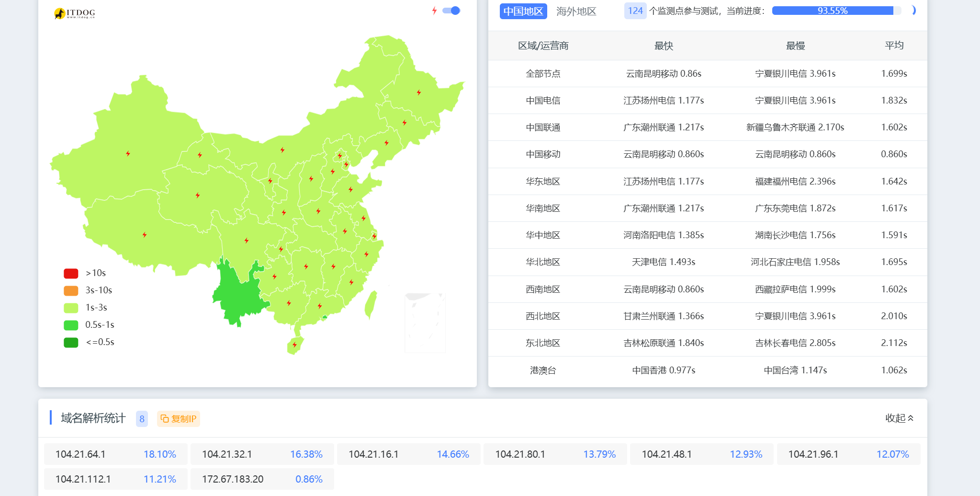Click the ITDOG logo
Screen dimensions: 980x496
[75, 13]
